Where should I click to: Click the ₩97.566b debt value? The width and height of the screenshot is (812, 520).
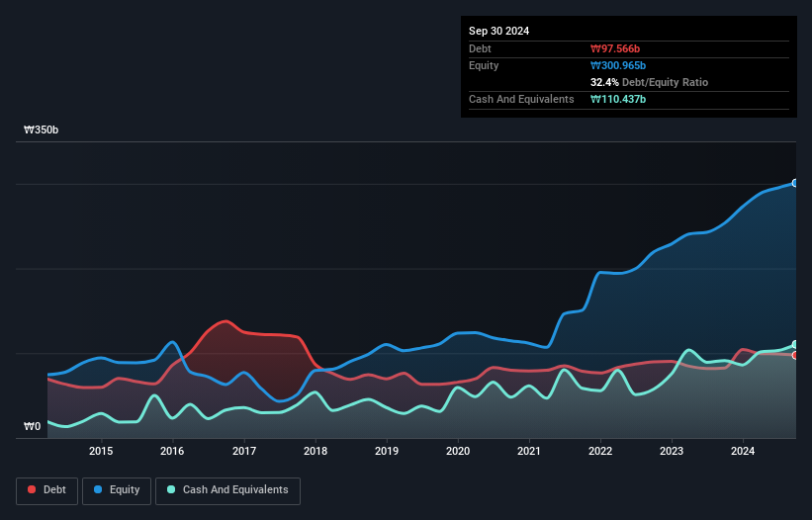615,48
